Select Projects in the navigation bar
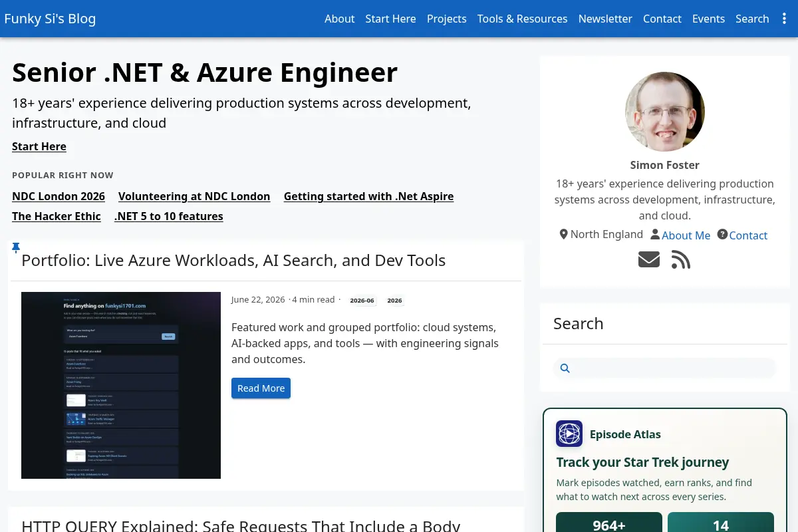798x532 pixels. coord(446,19)
